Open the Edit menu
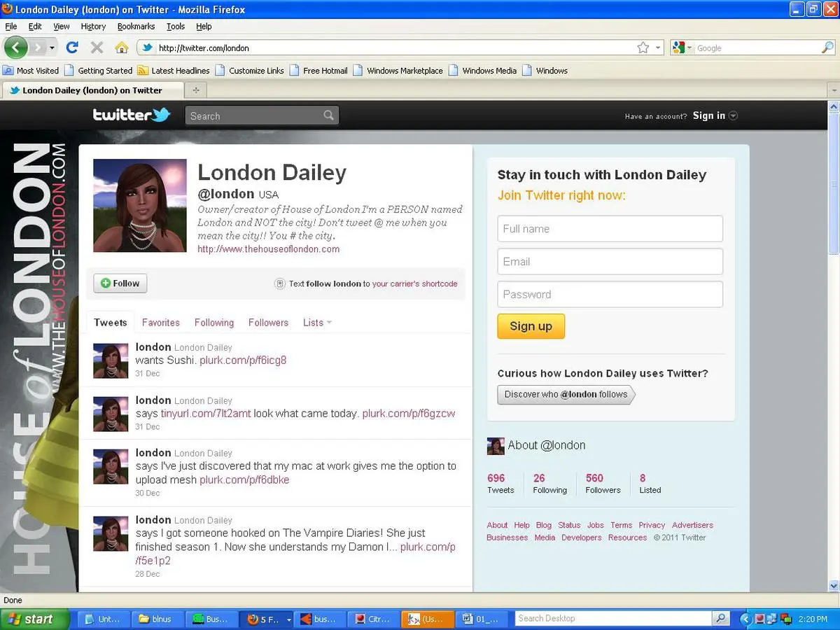Viewport: 840px width, 630px height. [35, 27]
